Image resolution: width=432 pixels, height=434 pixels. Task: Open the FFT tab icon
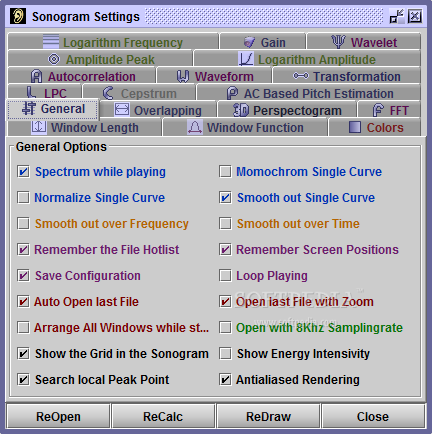click(x=378, y=110)
